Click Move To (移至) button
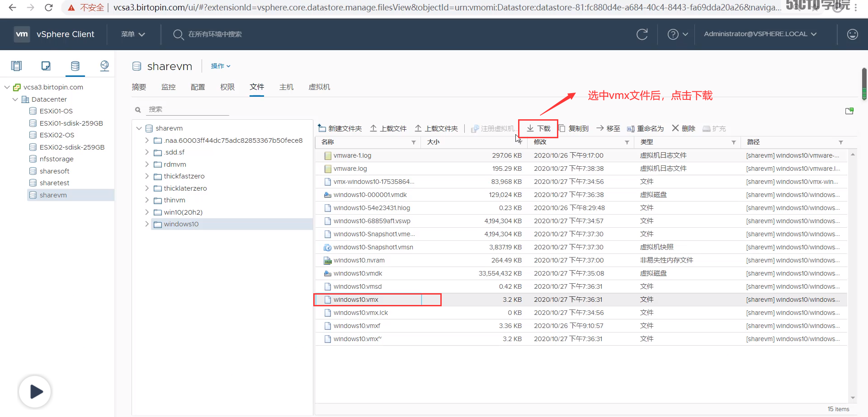Screen dimensions: 868x417 (x=608, y=129)
